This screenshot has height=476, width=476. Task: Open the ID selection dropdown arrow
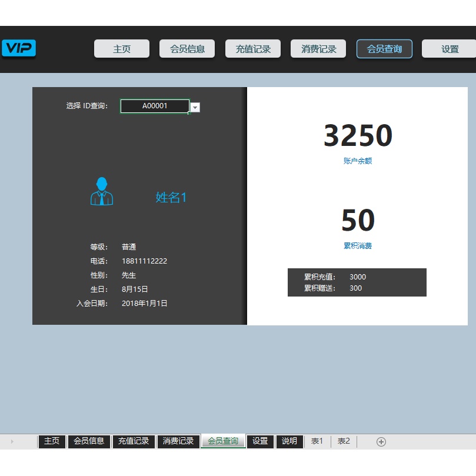click(195, 107)
